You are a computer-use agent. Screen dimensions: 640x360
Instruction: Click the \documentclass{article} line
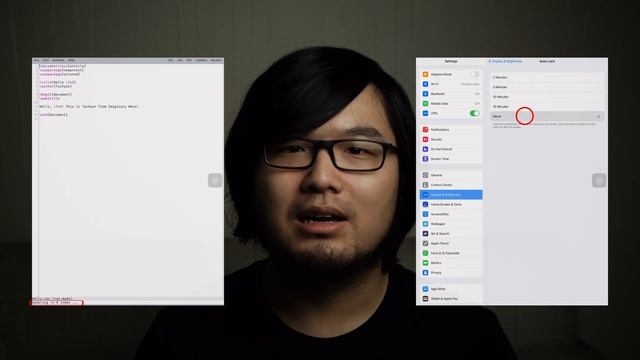[x=63, y=66]
